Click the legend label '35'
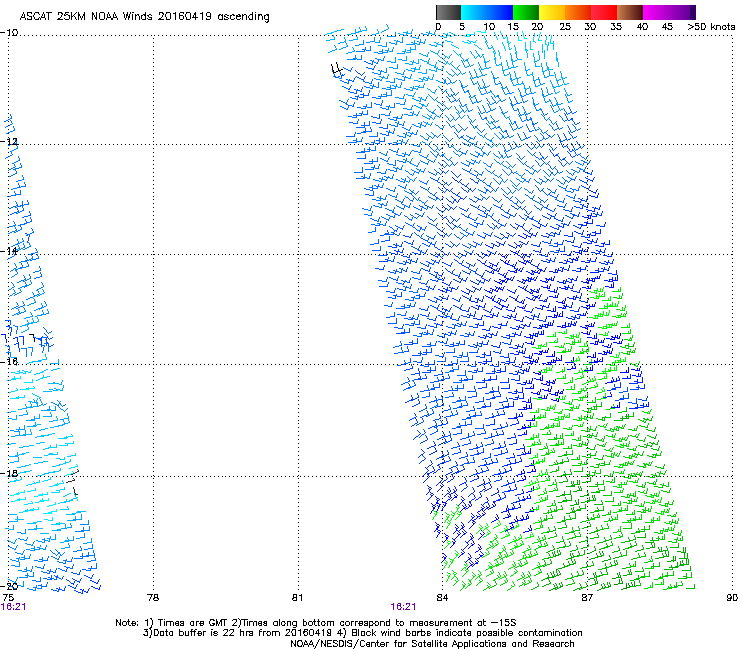 [x=616, y=27]
